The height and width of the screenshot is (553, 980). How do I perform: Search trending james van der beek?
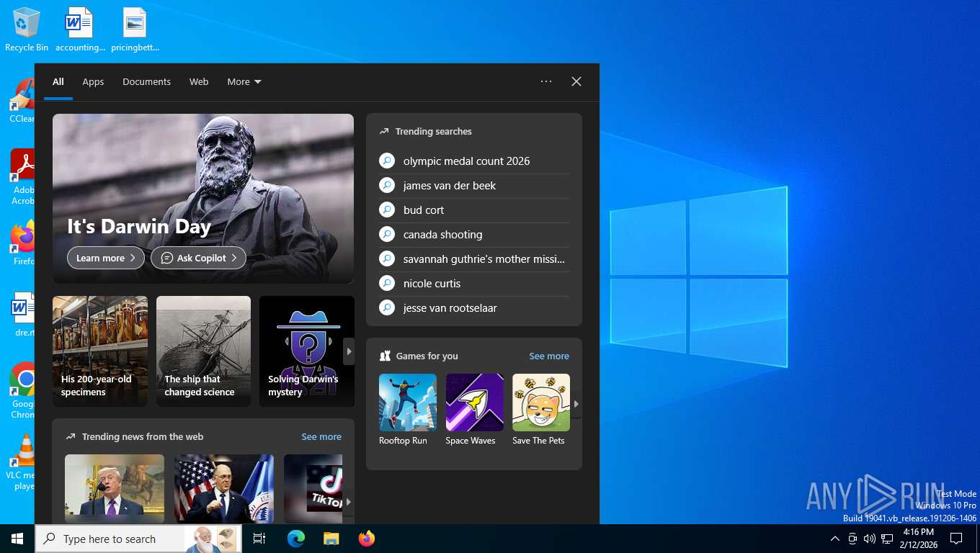click(474, 186)
